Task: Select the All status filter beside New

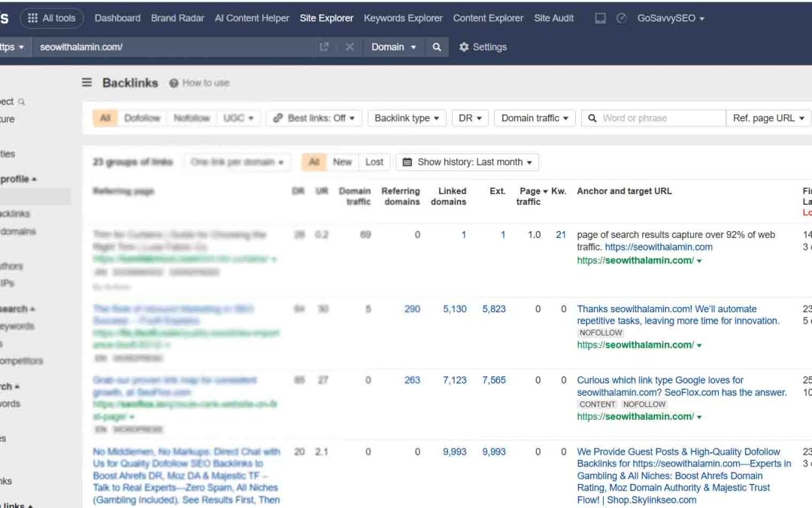Action: [314, 163]
